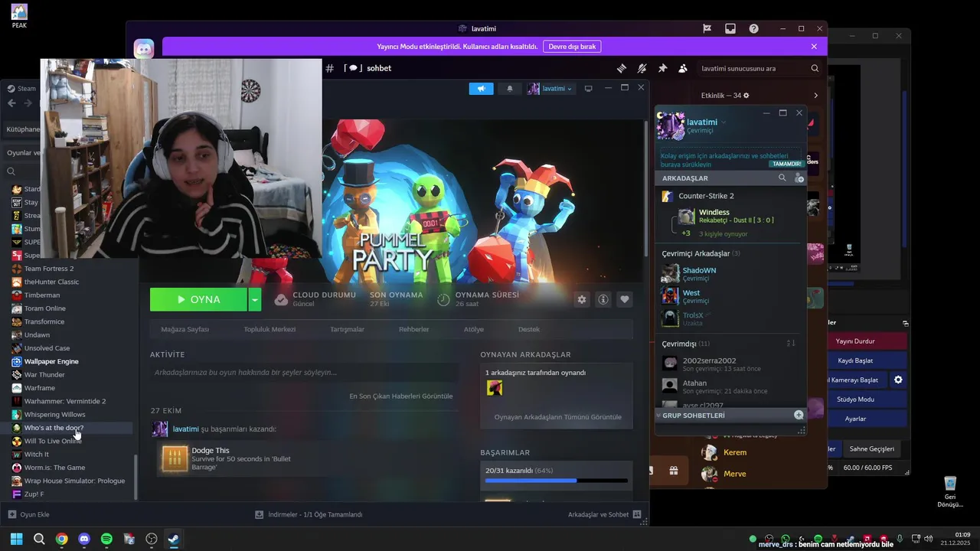Open Tartışmalar tab
Image resolution: width=980 pixels, height=551 pixels.
(347, 329)
